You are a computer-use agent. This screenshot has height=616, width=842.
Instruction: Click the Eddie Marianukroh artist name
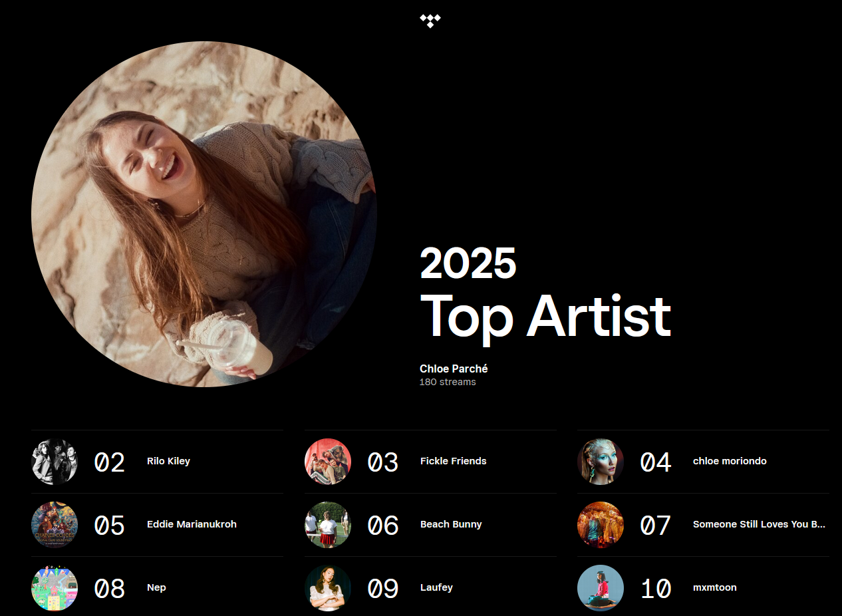tap(192, 524)
